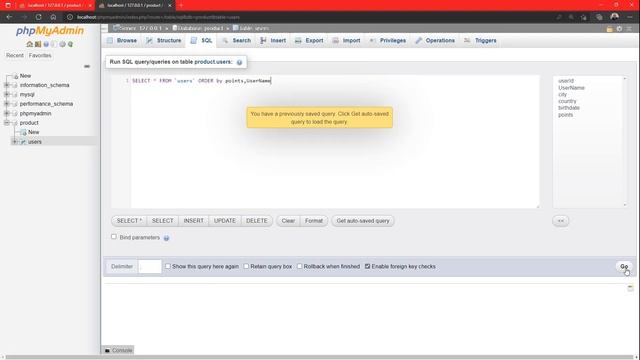Click the SELECT * template button
Image resolution: width=640 pixels, height=360 pixels.
click(129, 221)
